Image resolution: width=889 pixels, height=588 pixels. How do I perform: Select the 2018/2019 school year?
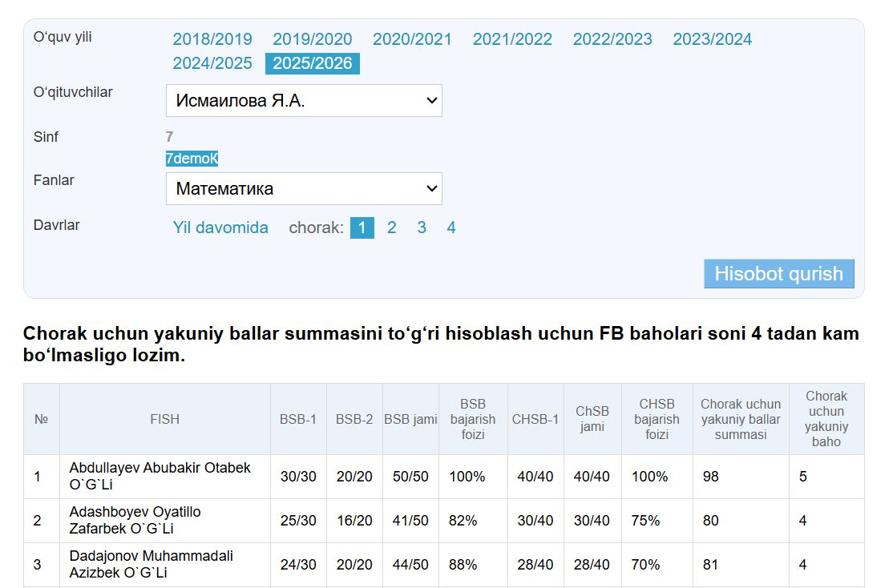pos(212,39)
